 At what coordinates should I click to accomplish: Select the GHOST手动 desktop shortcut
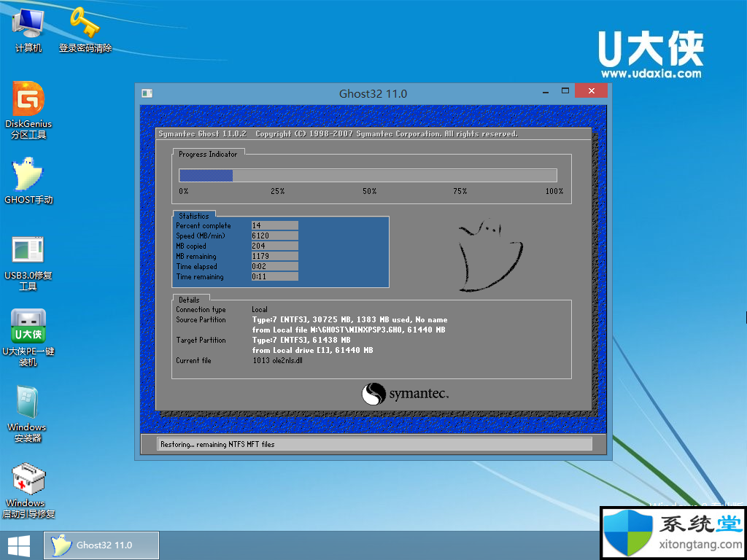[28, 181]
